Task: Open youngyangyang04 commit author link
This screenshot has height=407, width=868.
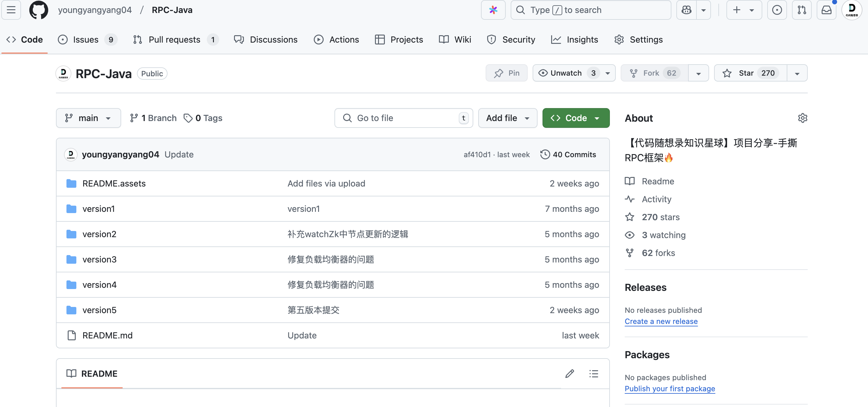Action: click(x=120, y=154)
